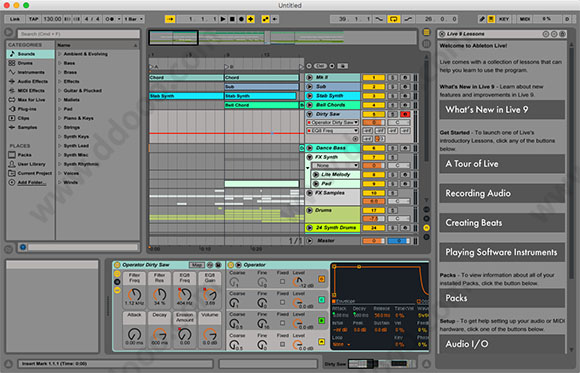Click the Bell Chord clip in arrangement
Screen dimensions: 580x373
click(x=262, y=105)
